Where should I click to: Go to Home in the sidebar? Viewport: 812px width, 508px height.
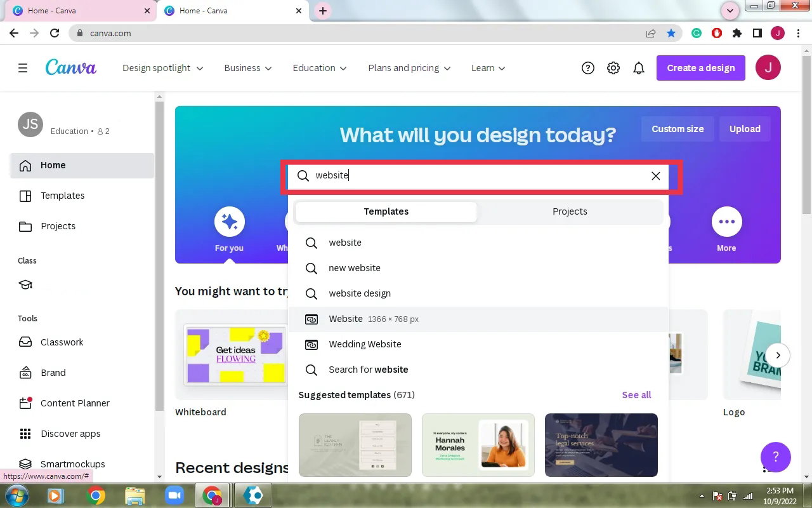pyautogui.click(x=82, y=165)
